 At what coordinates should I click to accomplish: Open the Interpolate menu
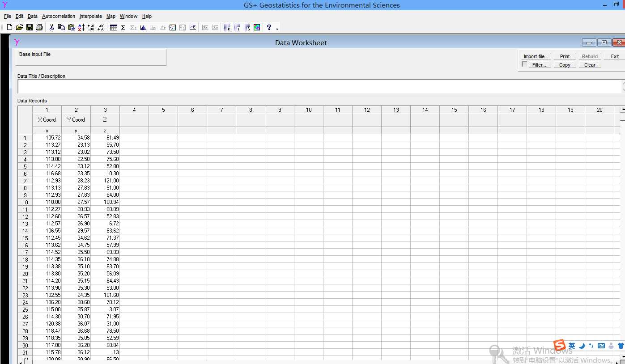[91, 16]
